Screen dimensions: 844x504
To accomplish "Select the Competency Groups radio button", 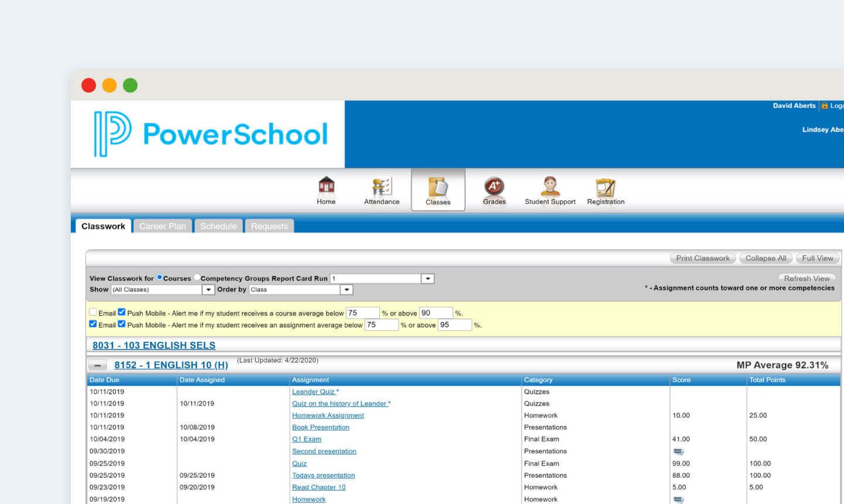I will [196, 278].
